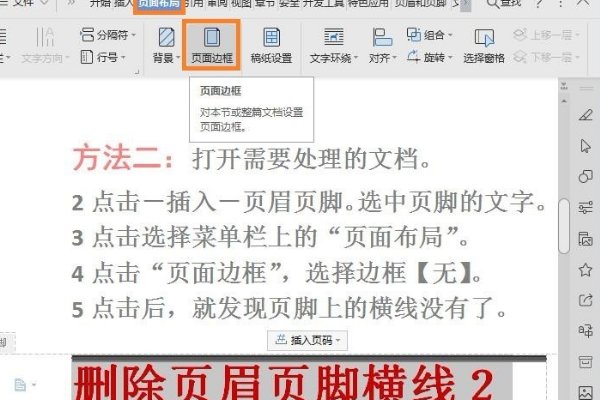Open the sliders properties sidebar panel

point(585,208)
